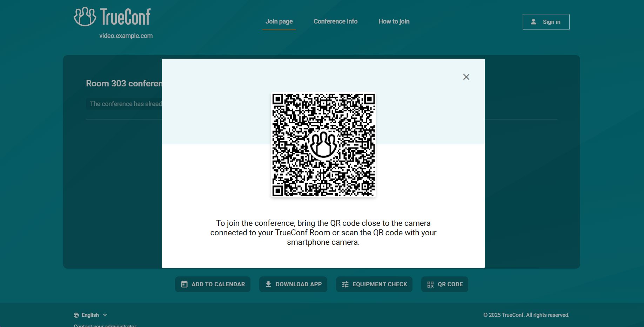The height and width of the screenshot is (327, 644).
Task: Click the TrueConf wordmark text in header
Action: [x=126, y=17]
